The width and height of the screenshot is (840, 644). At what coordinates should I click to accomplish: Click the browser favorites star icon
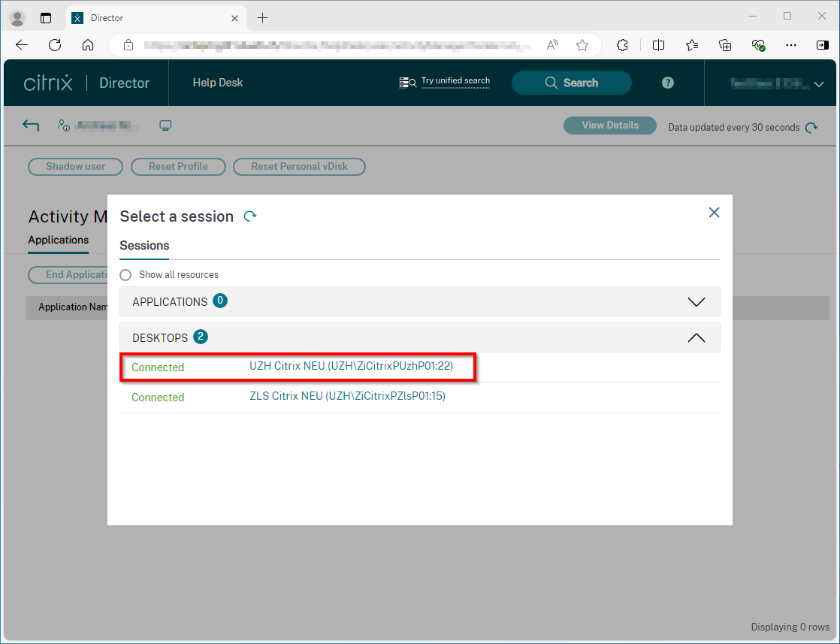(582, 45)
